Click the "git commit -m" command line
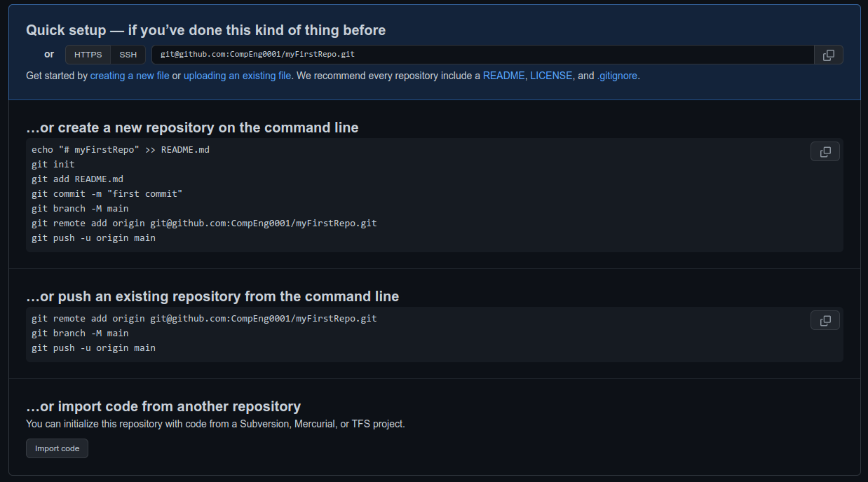Viewport: 868px width, 482px height. [107, 194]
